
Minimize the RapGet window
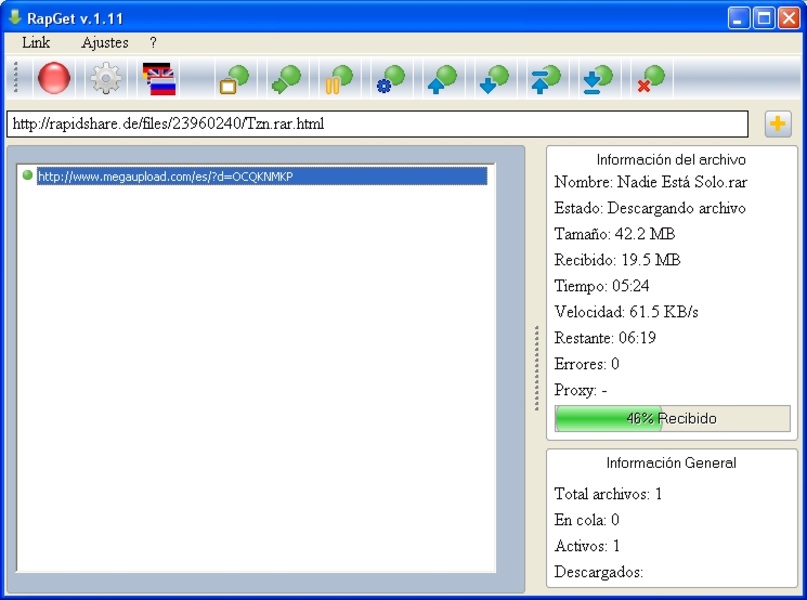[x=739, y=18]
